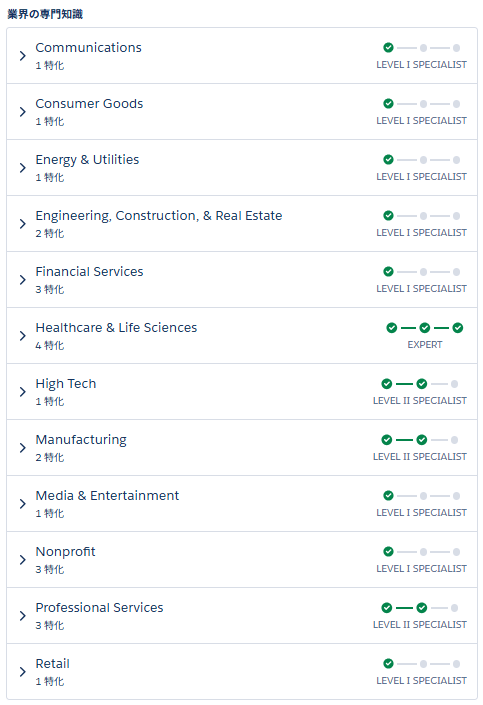Viewport: 483px width, 705px height.
Task: Click the last grey dot in Retail progress
Action: tap(456, 664)
